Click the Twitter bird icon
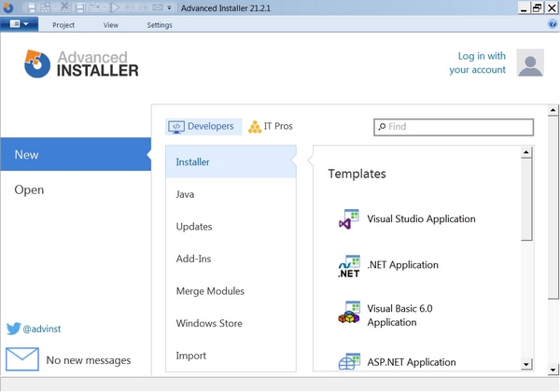560x392 pixels. coord(14,329)
